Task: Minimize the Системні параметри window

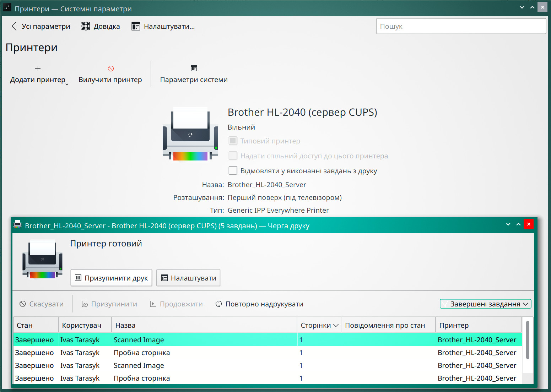Action: point(522,7)
